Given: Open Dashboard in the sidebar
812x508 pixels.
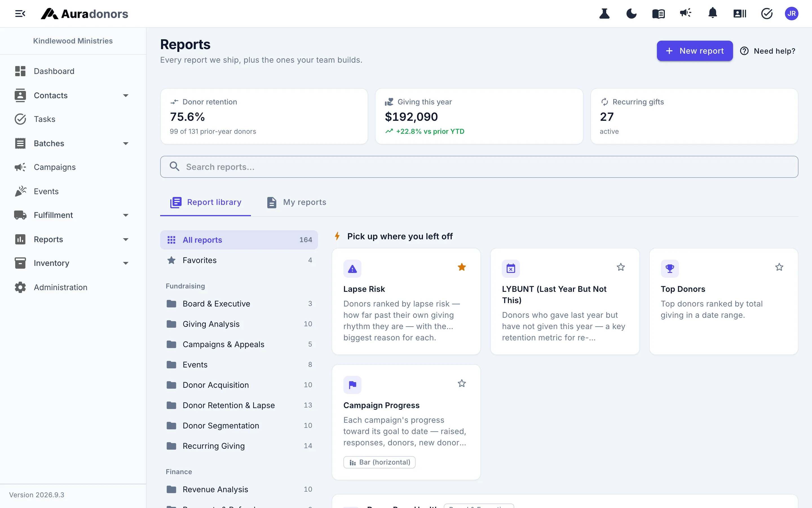Looking at the screenshot, I should pyautogui.click(x=73, y=71).
